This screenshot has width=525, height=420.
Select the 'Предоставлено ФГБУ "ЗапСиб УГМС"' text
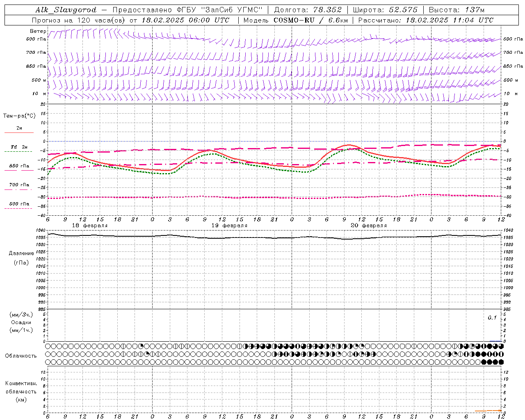(187, 10)
